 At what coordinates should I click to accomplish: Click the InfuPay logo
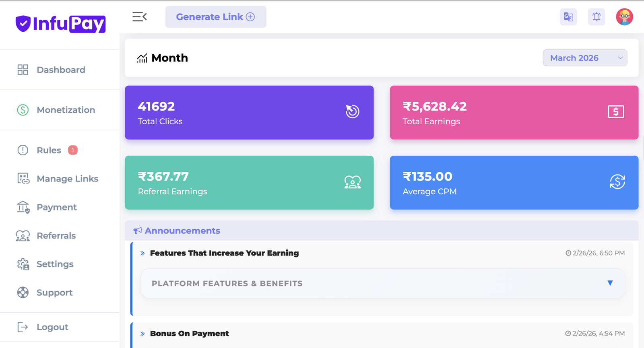60,24
